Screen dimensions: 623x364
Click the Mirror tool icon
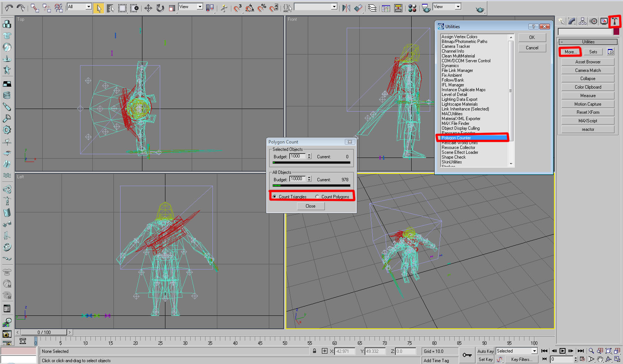pos(346,8)
